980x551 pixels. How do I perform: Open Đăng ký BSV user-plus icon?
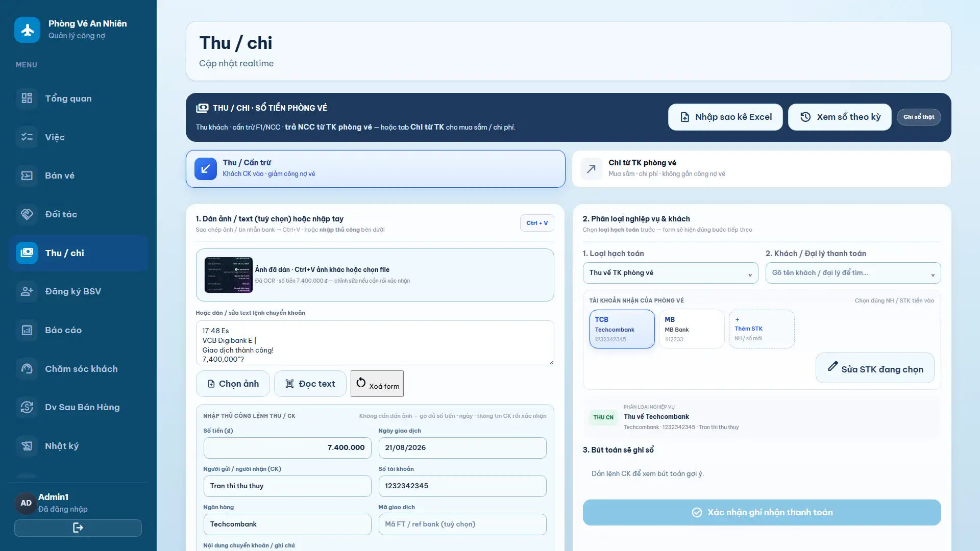point(27,291)
